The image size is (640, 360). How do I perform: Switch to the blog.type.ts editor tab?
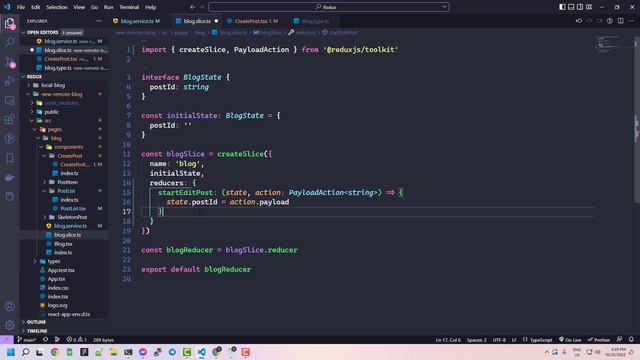pos(315,21)
